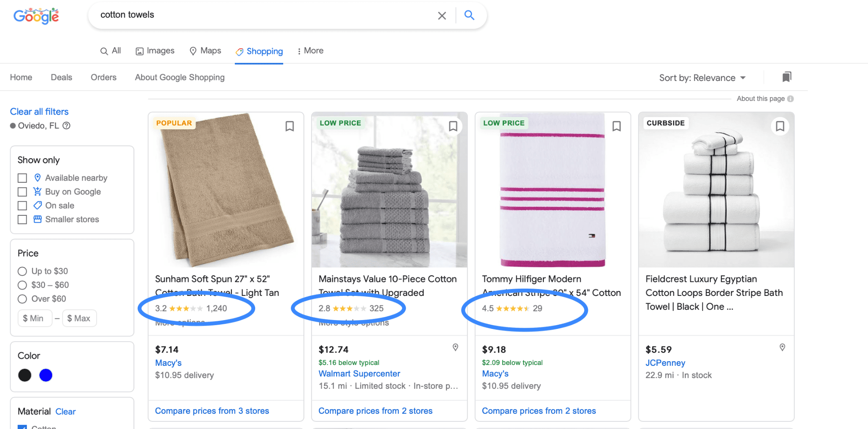The height and width of the screenshot is (429, 868).
Task: Open the Home shopping page
Action: coord(21,78)
